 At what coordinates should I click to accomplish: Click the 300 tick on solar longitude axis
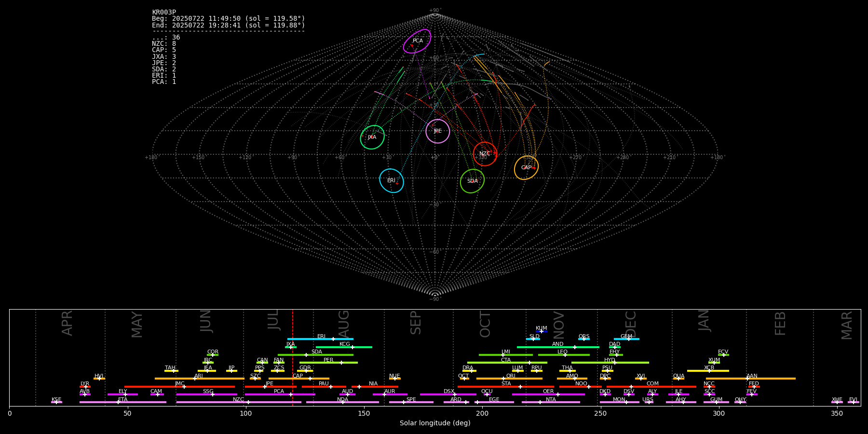pyautogui.click(x=719, y=413)
